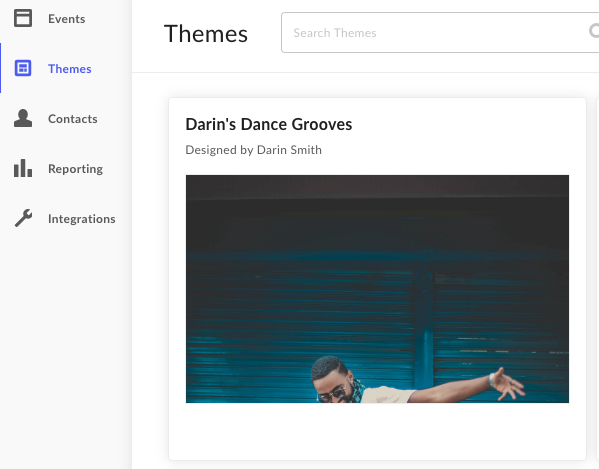The height and width of the screenshot is (469, 599).
Task: Open the Contacts menu label
Action: 73,119
